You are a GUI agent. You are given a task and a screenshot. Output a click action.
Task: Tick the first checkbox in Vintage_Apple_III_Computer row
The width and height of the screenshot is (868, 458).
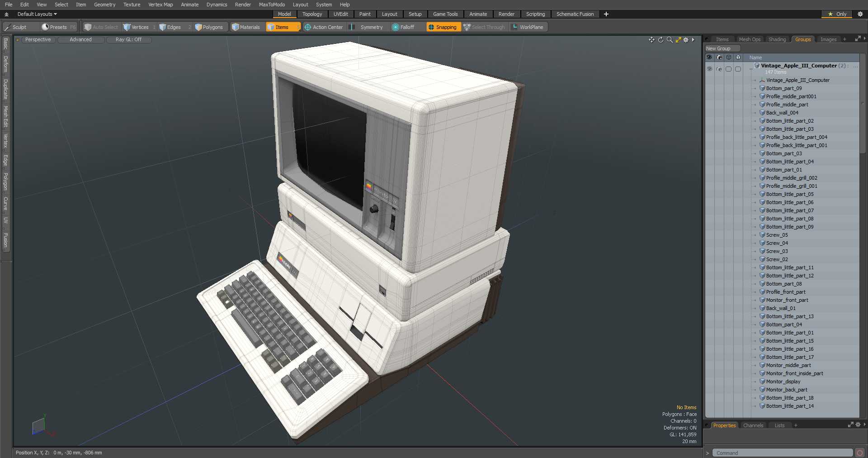(x=728, y=69)
